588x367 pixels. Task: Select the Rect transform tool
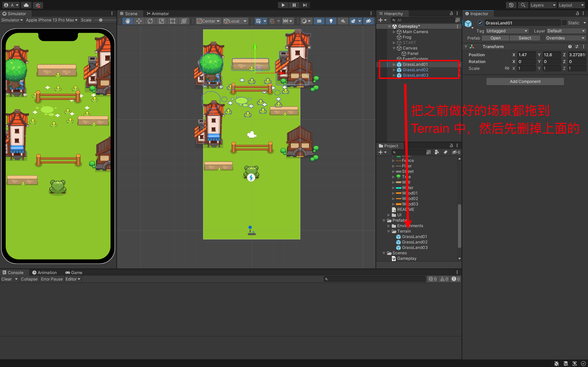pyautogui.click(x=173, y=21)
